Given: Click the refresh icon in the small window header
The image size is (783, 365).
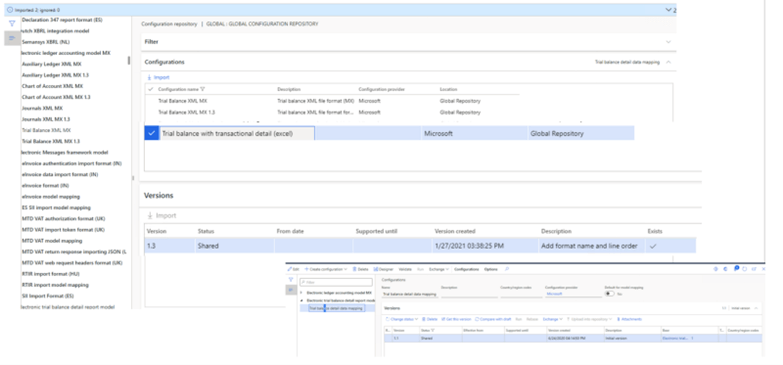Looking at the screenshot, I should pos(745,269).
